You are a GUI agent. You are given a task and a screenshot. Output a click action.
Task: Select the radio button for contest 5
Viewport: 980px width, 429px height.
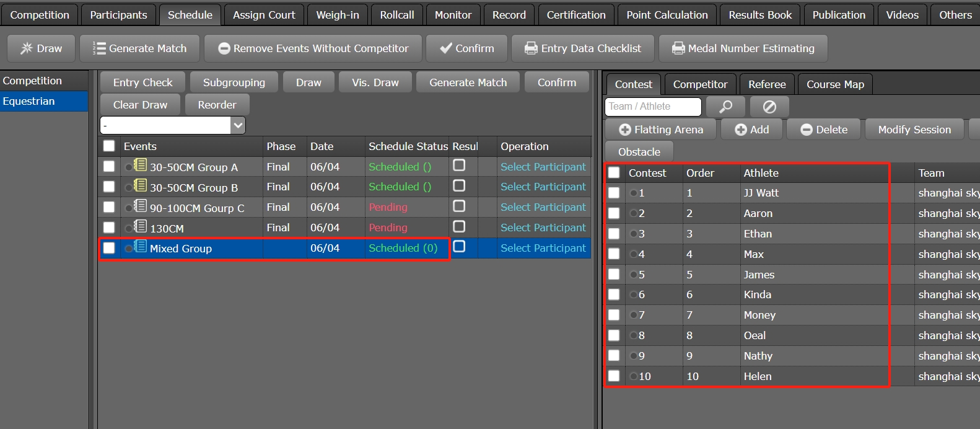(x=634, y=275)
